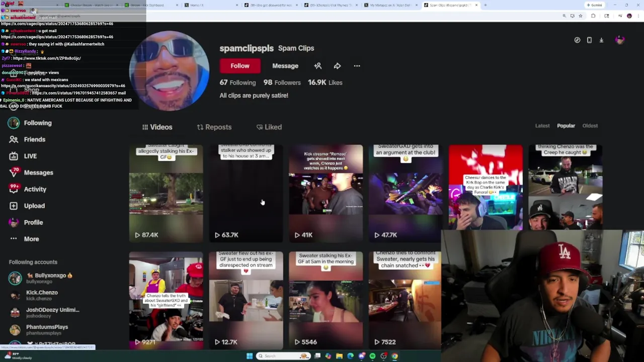Click the taskbar Search box
The width and height of the screenshot is (644, 362).
283,356
